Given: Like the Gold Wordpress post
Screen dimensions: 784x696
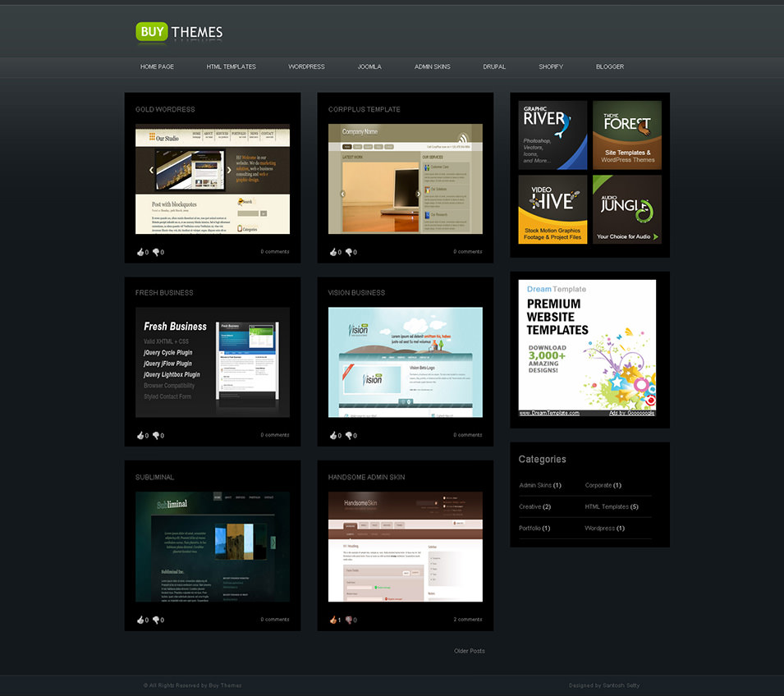Looking at the screenshot, I should coord(140,252).
